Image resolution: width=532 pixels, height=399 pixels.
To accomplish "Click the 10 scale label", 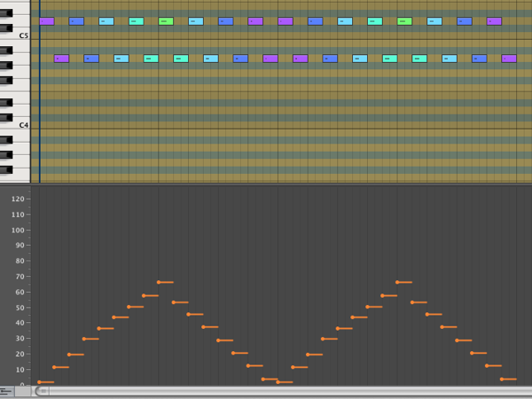I will point(20,370).
